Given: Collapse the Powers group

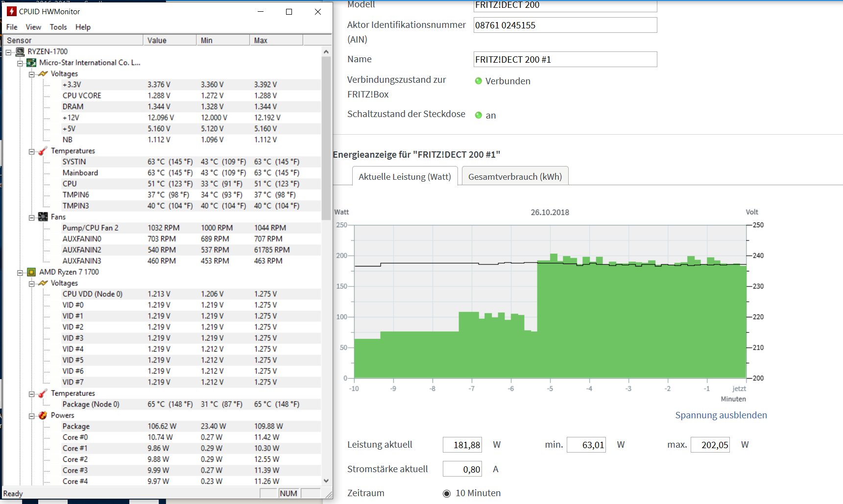Looking at the screenshot, I should (32, 416).
